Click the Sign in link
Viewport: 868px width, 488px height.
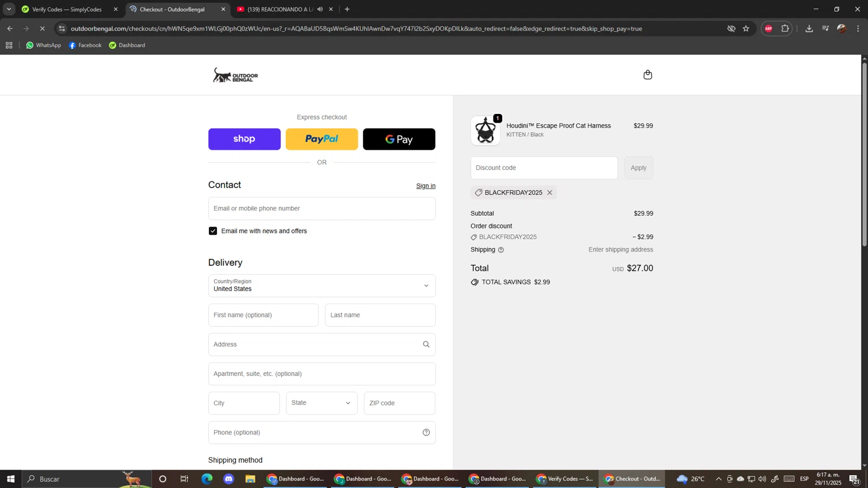[x=426, y=186]
